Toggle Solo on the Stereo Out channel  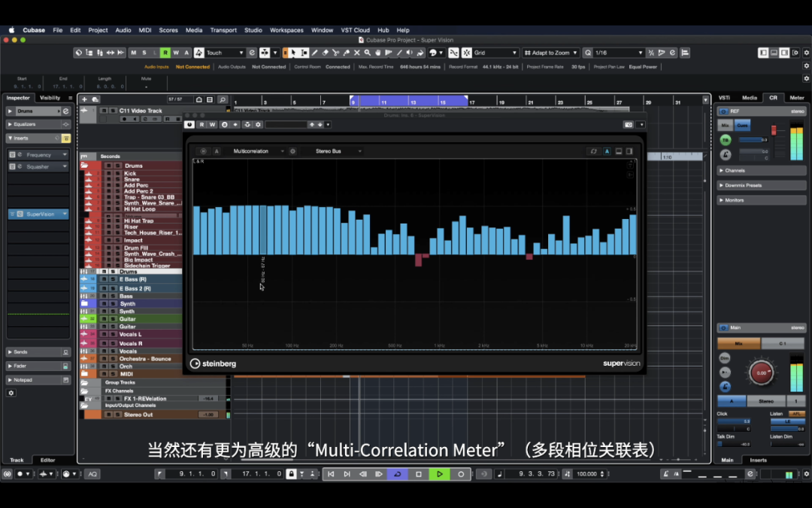(117, 415)
